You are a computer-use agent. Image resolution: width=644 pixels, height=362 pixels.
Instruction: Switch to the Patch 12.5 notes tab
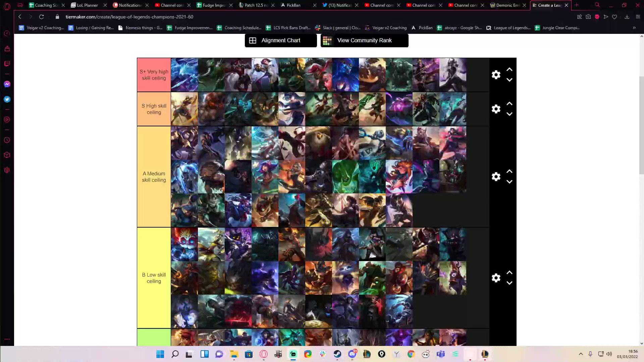click(x=256, y=5)
